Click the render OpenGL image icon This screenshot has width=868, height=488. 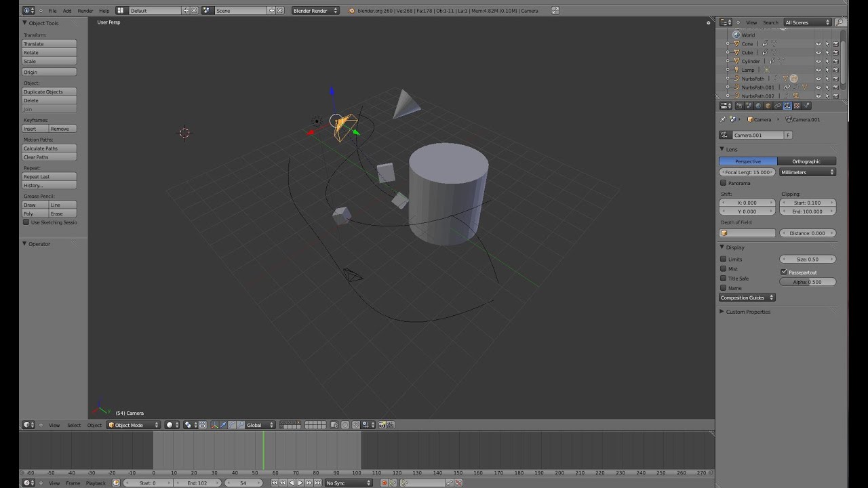[x=382, y=425]
